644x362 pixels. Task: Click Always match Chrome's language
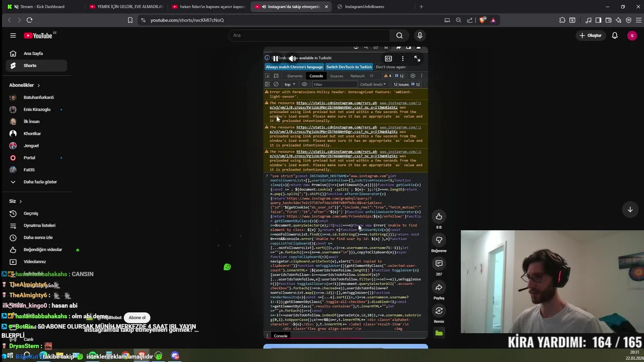click(294, 67)
